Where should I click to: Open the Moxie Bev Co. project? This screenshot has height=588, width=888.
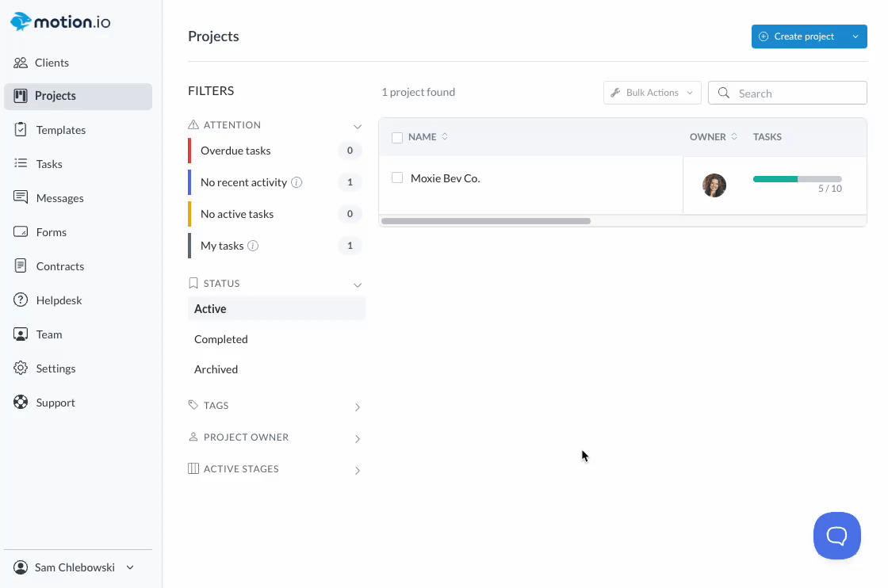[x=445, y=178]
